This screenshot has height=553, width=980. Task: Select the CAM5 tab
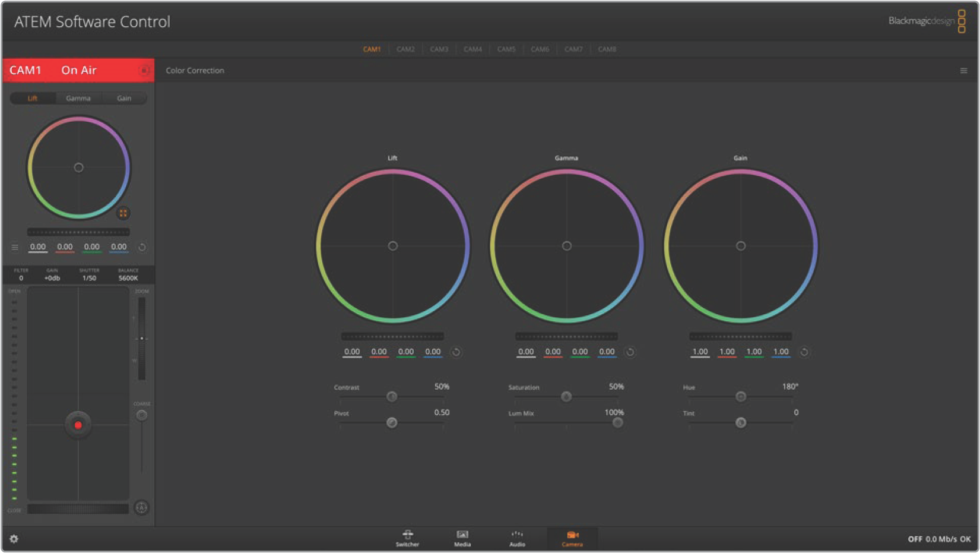[x=506, y=49]
